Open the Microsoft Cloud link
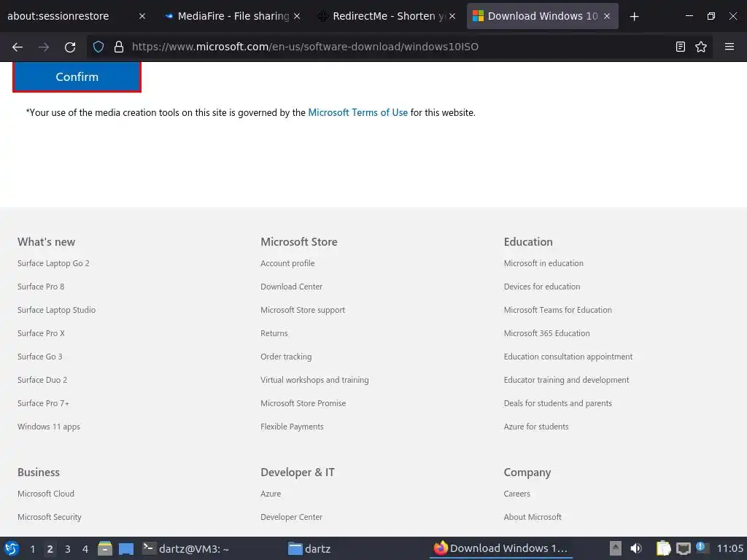Viewport: 747px width, 560px height. coord(46,494)
